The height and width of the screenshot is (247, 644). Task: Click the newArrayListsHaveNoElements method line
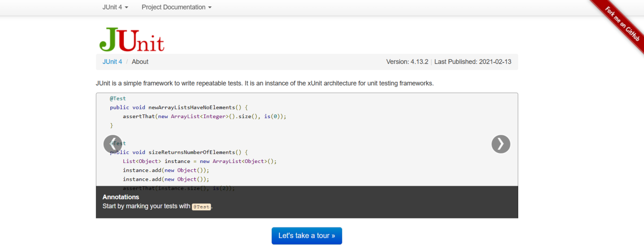179,107
